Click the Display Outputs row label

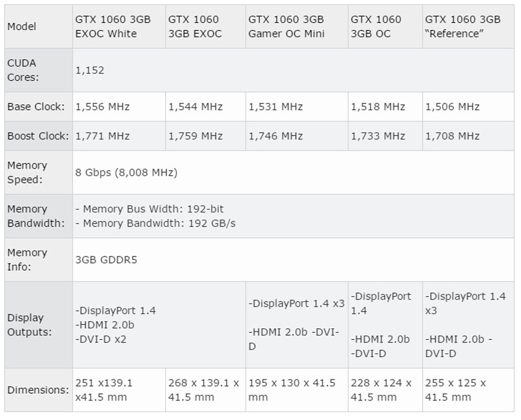(x=38, y=325)
